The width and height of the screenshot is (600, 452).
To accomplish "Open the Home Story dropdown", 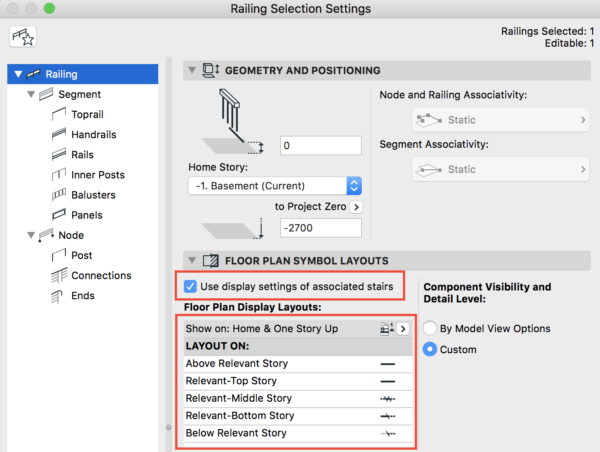I will point(274,186).
